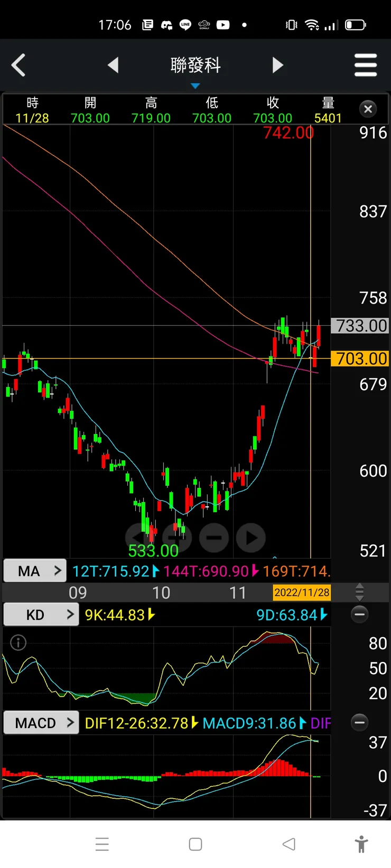Tap the 量 5401 volume field
391x868 pixels.
tap(328, 110)
